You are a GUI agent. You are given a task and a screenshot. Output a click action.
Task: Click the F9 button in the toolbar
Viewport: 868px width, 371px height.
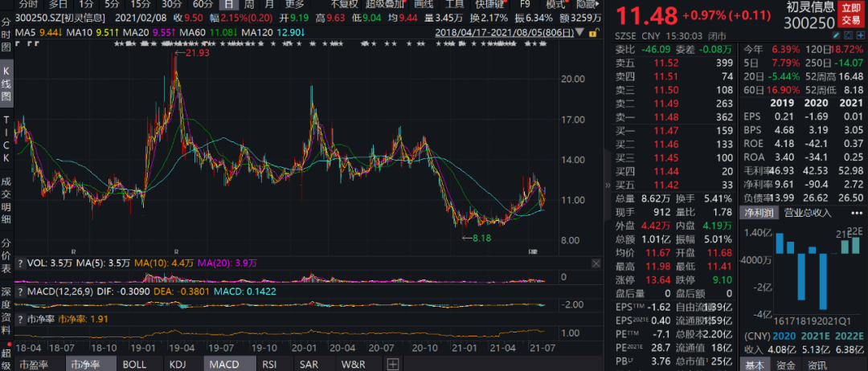(524, 5)
